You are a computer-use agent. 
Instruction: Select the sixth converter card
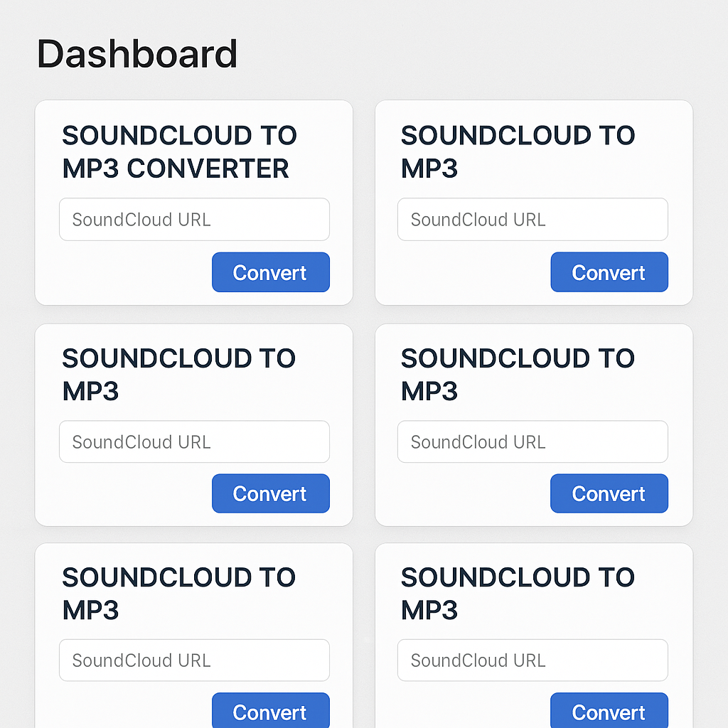[532, 633]
